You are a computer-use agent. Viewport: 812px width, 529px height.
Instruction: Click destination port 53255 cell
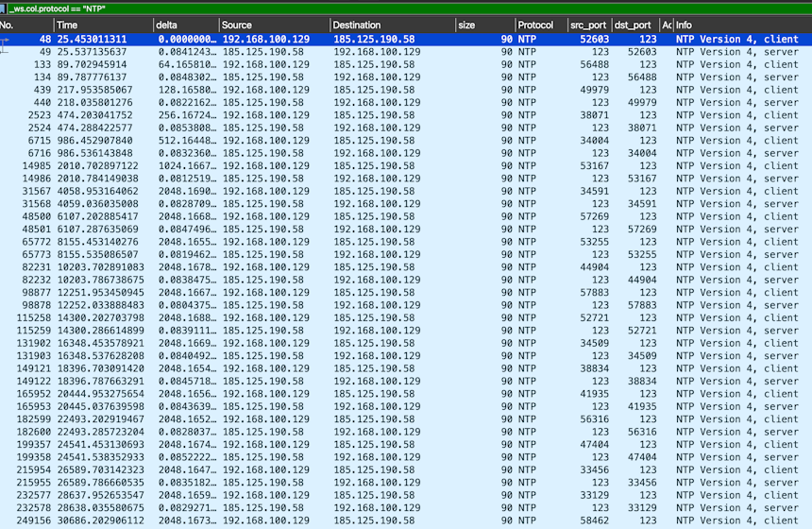point(642,254)
